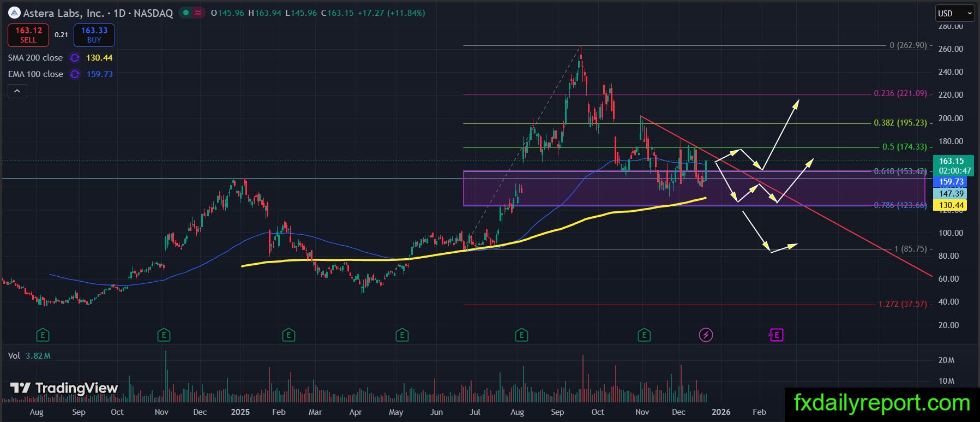Click the 163.12 SELL button
This screenshot has width=980, height=422.
point(28,35)
